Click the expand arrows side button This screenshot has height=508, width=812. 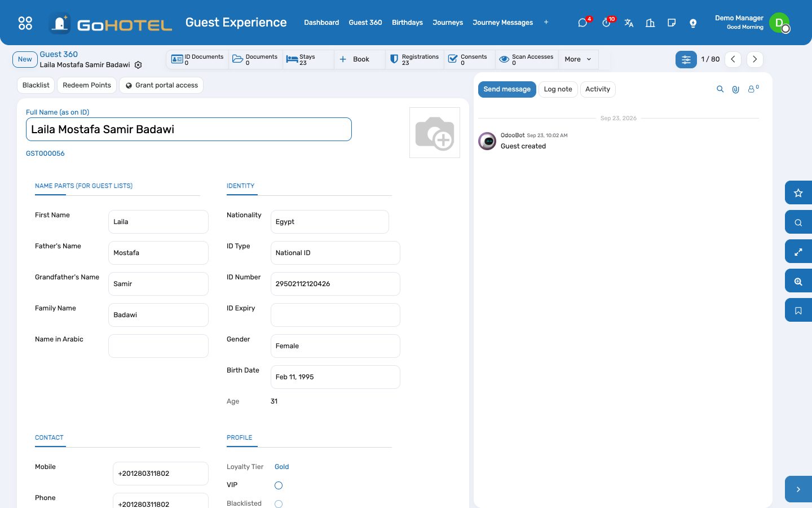click(x=798, y=252)
